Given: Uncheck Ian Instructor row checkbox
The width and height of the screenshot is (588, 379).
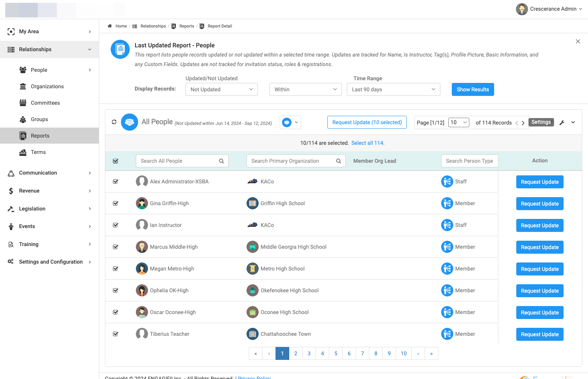Looking at the screenshot, I should [x=116, y=225].
